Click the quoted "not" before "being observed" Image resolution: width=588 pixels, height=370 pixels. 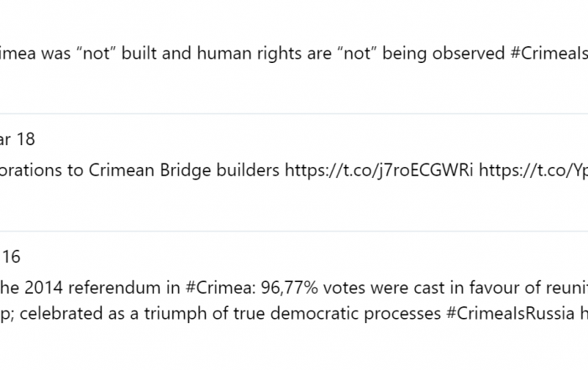pos(357,53)
